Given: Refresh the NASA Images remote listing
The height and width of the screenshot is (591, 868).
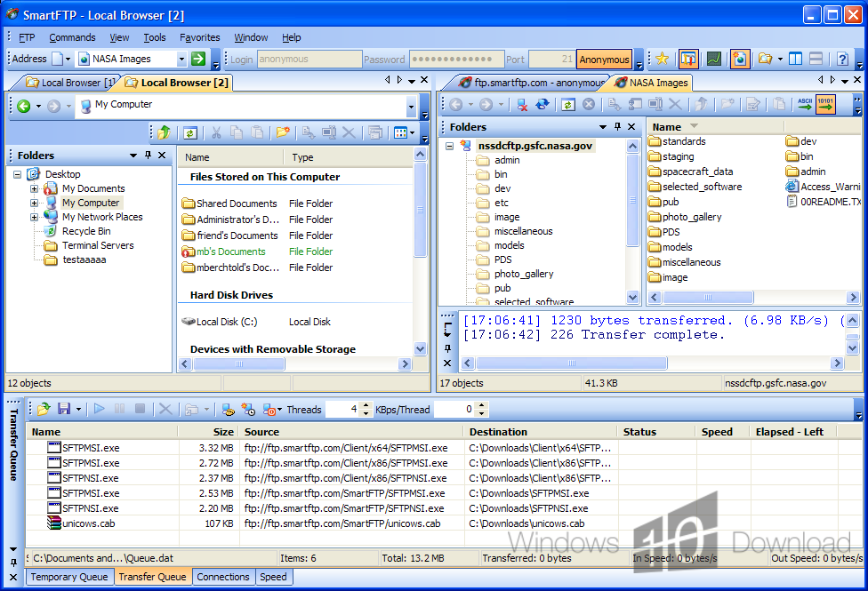Looking at the screenshot, I should point(567,105).
